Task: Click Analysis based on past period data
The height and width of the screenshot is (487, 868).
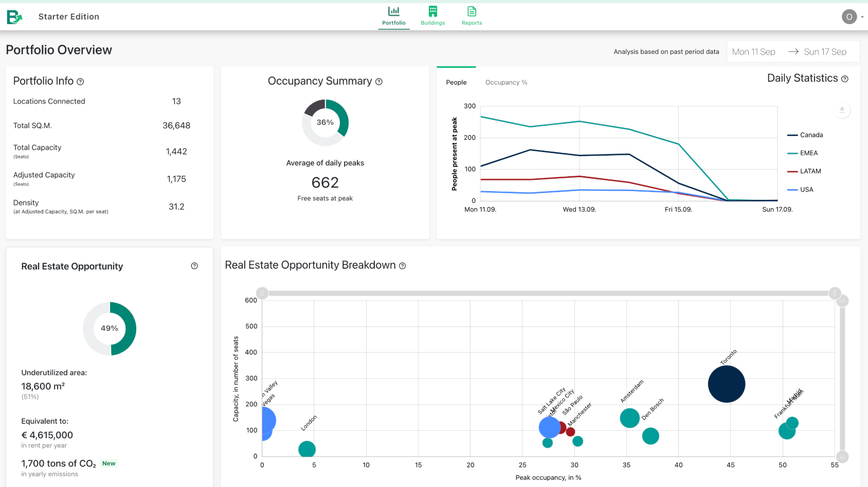Action: pos(666,52)
